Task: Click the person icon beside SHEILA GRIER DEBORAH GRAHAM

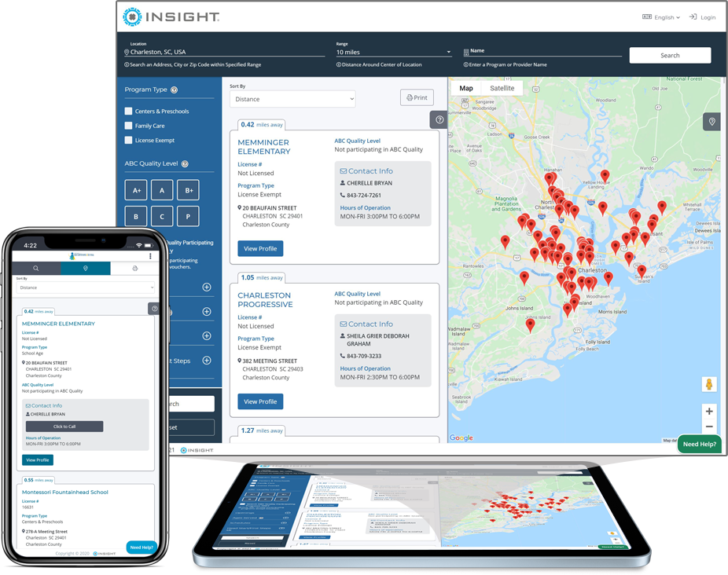Action: (x=343, y=336)
